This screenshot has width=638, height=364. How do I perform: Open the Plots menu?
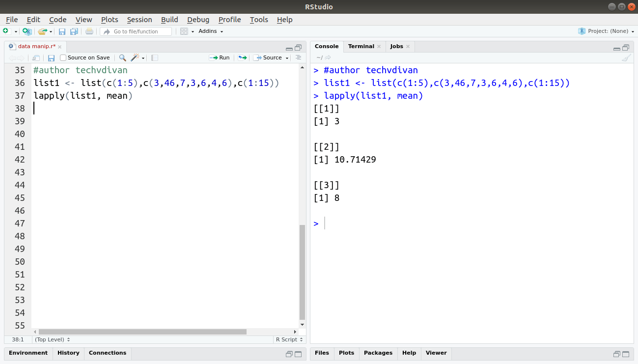click(x=110, y=20)
